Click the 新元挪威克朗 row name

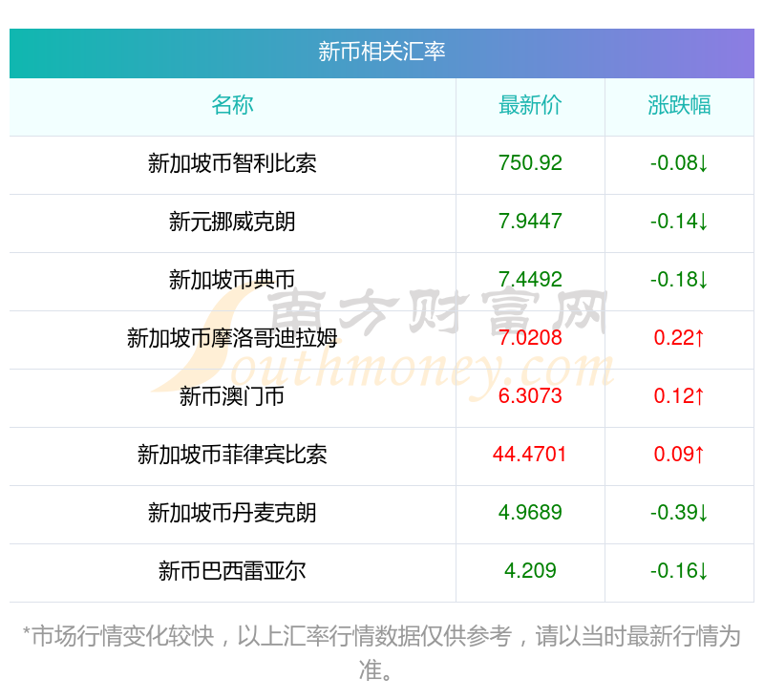(x=232, y=222)
